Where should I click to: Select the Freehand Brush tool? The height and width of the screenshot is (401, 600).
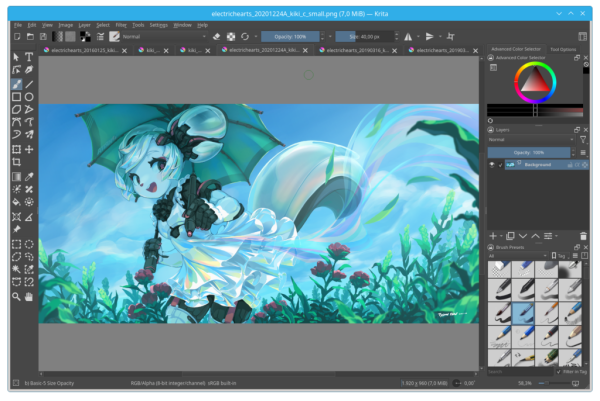[x=16, y=84]
